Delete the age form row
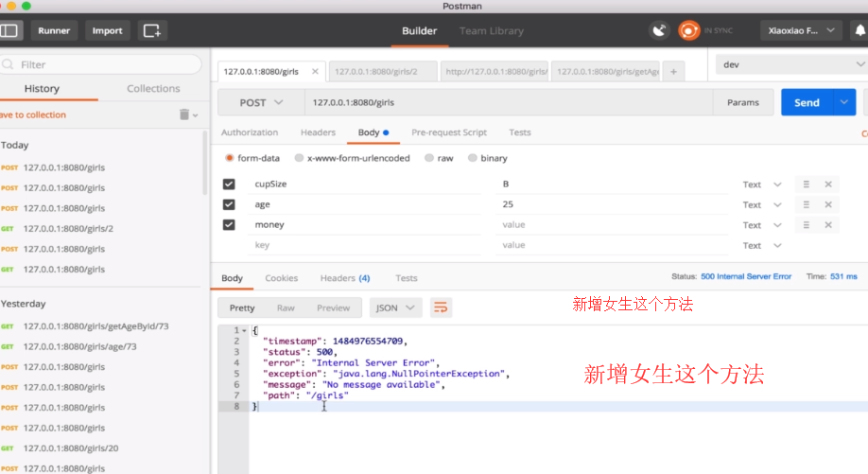The image size is (868, 474). [x=828, y=205]
